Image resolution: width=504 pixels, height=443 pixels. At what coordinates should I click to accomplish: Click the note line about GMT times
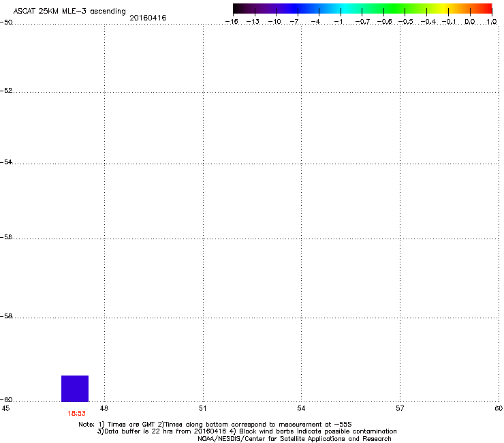pos(215,425)
